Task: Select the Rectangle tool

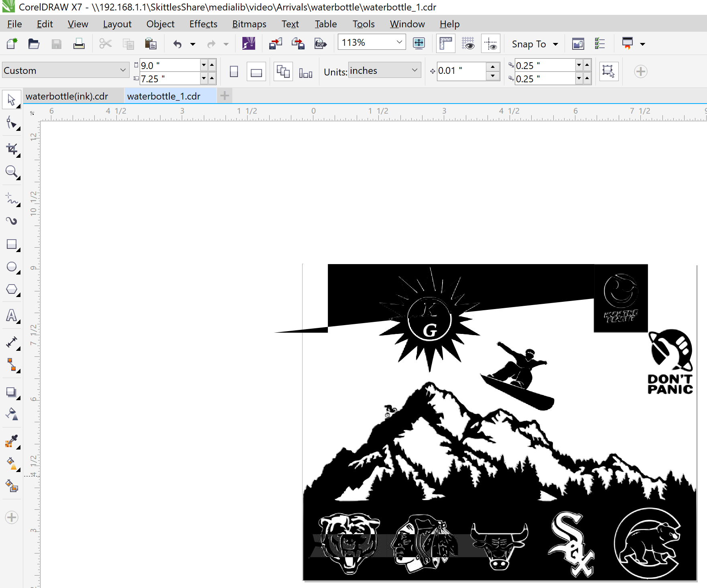Action: [x=12, y=244]
